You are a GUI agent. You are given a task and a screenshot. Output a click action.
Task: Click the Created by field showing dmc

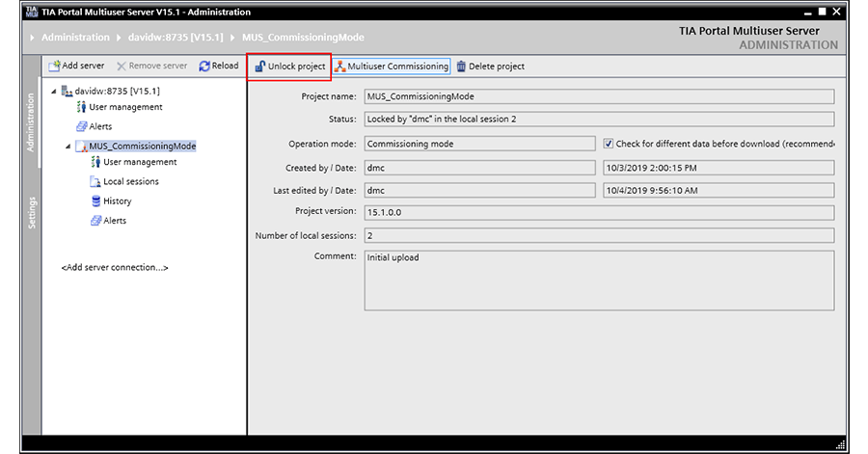tap(480, 168)
